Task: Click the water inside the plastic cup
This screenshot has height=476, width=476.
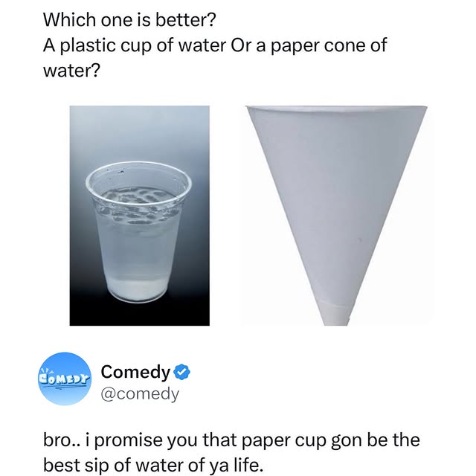Action: (x=138, y=238)
